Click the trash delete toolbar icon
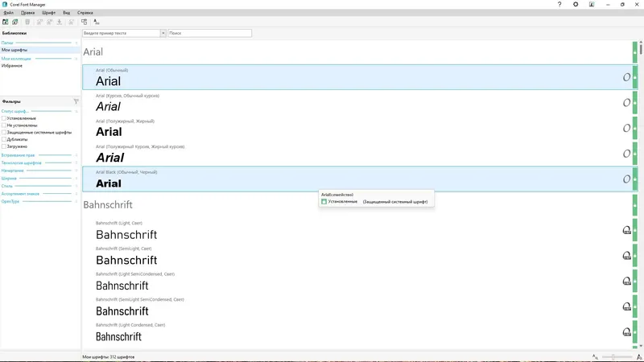Viewport: 644px width, 362px height. click(x=27, y=22)
